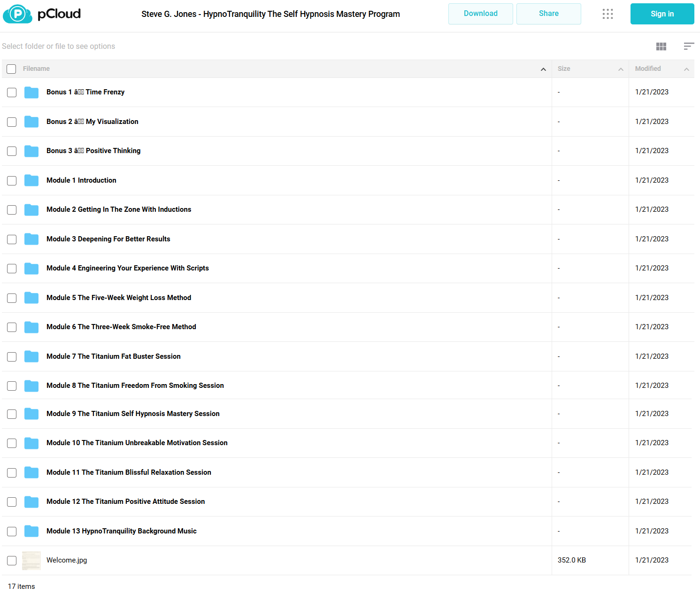Click the Filename column header label
Image resolution: width=700 pixels, height=594 pixels.
36,69
